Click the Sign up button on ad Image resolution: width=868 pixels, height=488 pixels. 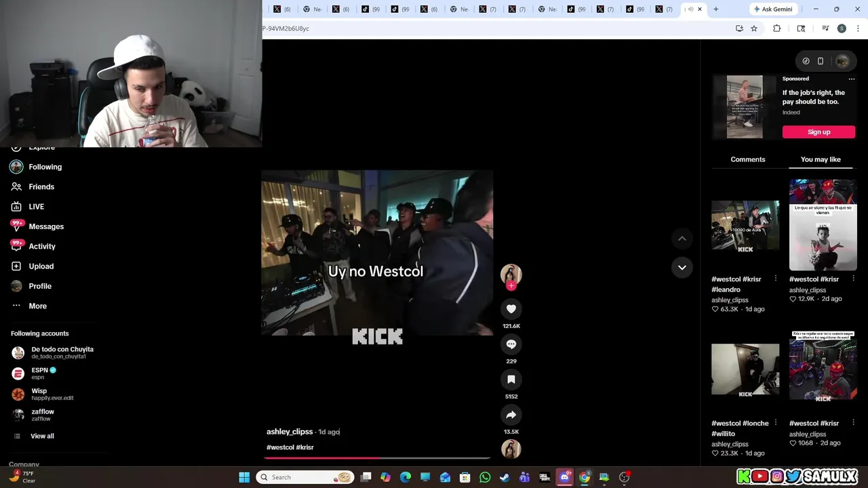click(x=818, y=132)
